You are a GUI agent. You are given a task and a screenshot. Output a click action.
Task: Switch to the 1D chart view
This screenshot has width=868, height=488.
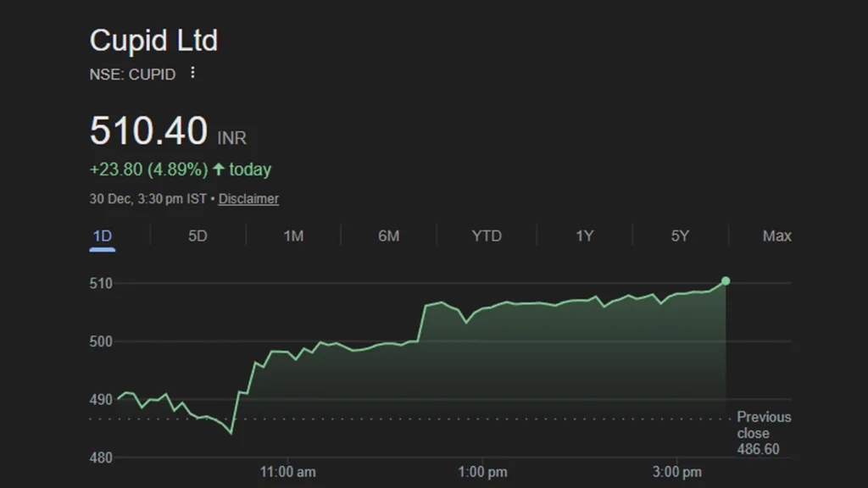[103, 236]
